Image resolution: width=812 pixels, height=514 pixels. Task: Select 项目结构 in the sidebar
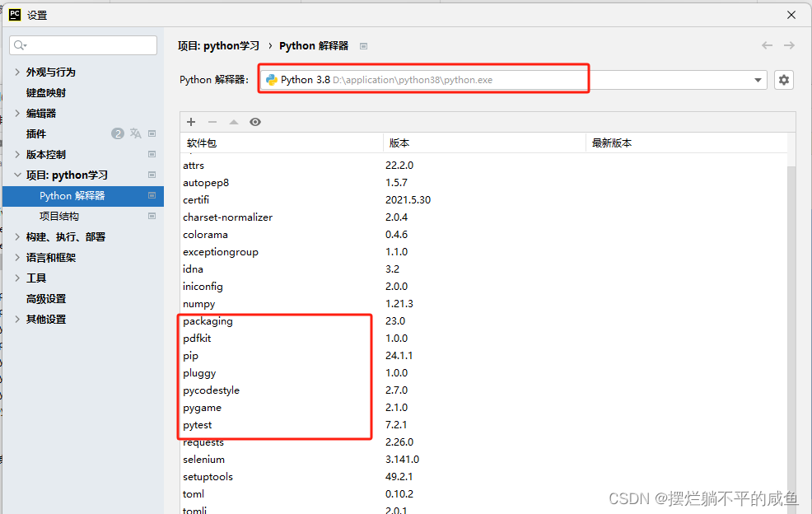[x=59, y=216]
